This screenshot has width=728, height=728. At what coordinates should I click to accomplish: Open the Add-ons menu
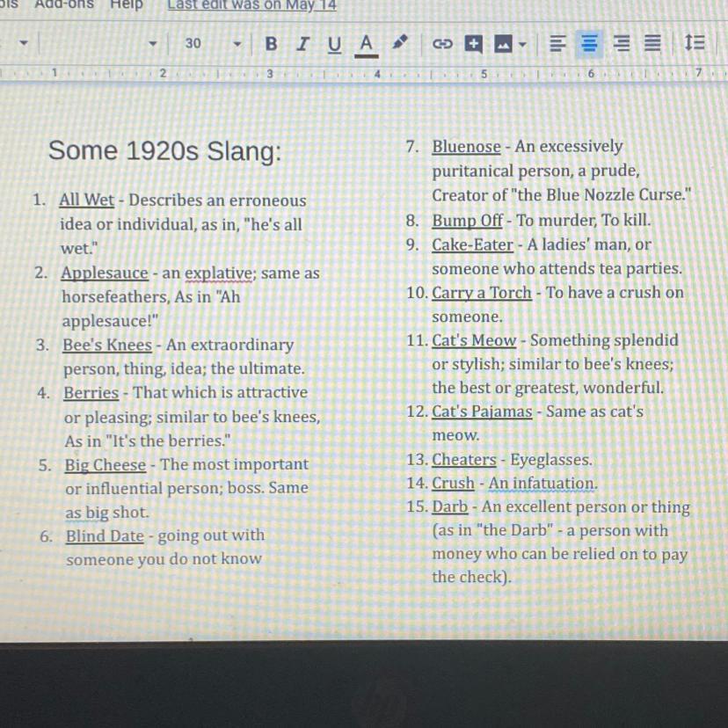[x=64, y=4]
